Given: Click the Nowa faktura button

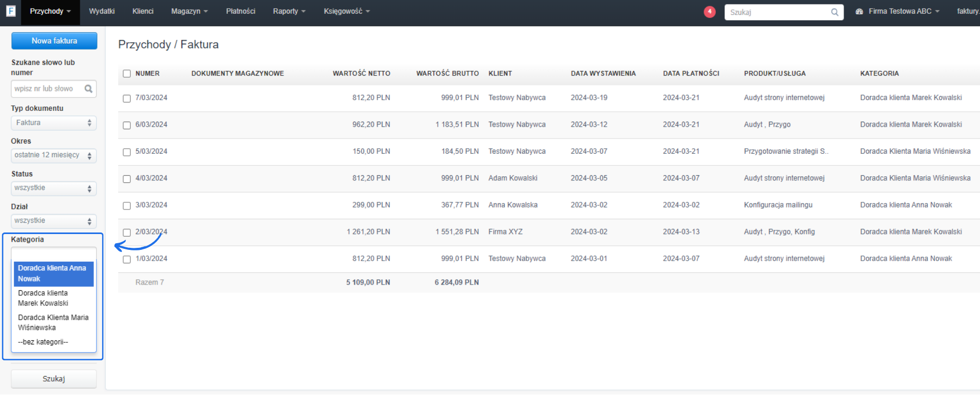Looking at the screenshot, I should click(54, 41).
